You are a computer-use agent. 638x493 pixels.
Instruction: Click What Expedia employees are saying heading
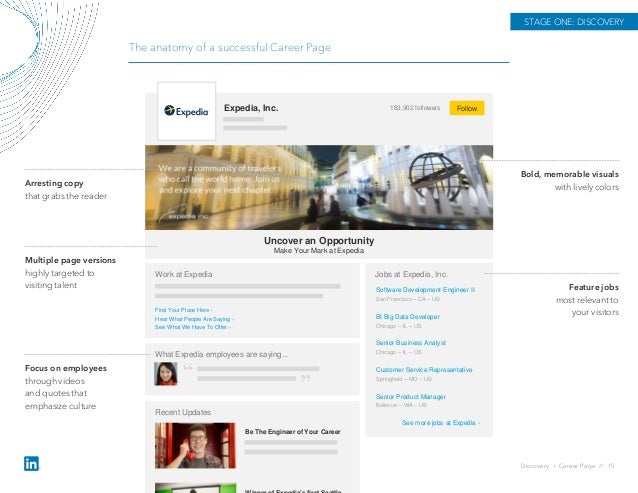pyautogui.click(x=221, y=354)
